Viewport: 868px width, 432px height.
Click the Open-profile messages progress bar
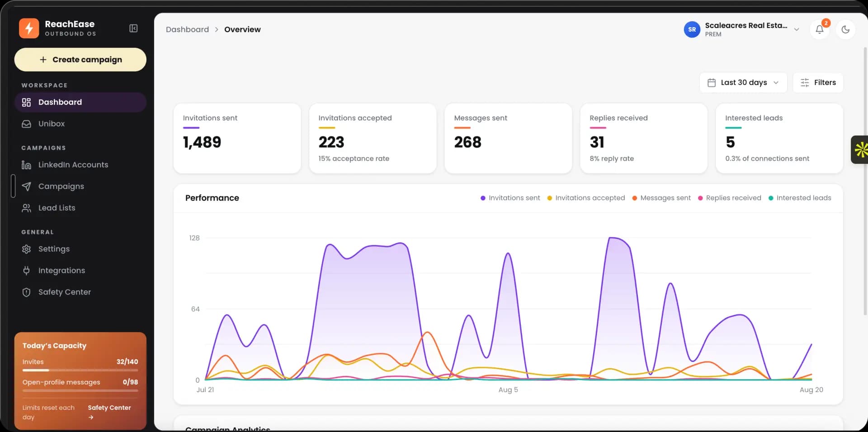tap(80, 390)
